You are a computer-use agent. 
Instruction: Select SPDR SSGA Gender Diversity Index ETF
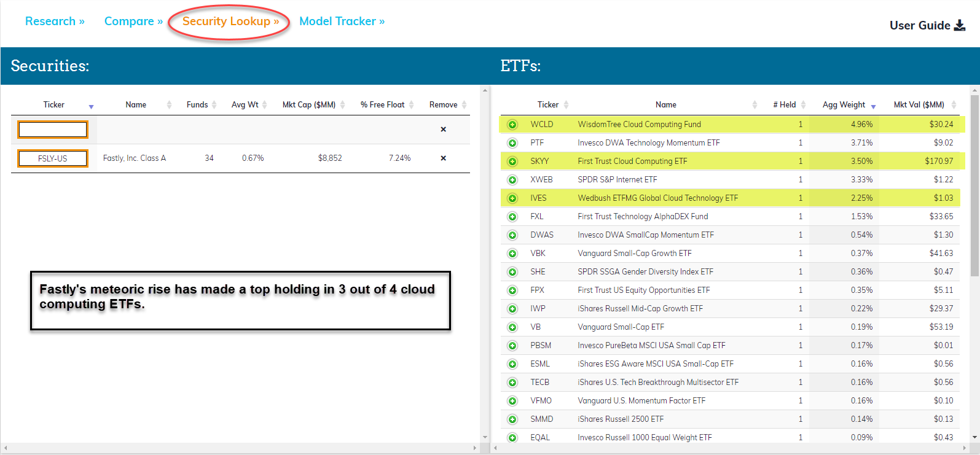coord(645,272)
